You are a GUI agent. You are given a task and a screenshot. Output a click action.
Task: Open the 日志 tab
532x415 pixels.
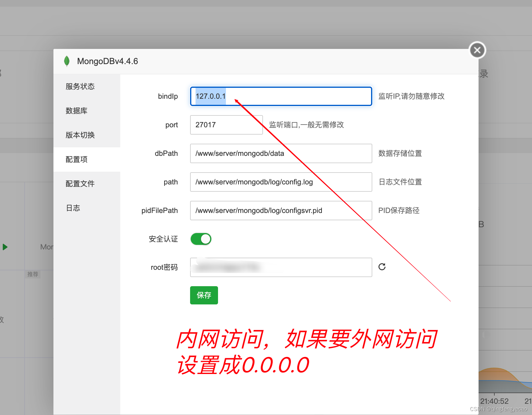87,208
